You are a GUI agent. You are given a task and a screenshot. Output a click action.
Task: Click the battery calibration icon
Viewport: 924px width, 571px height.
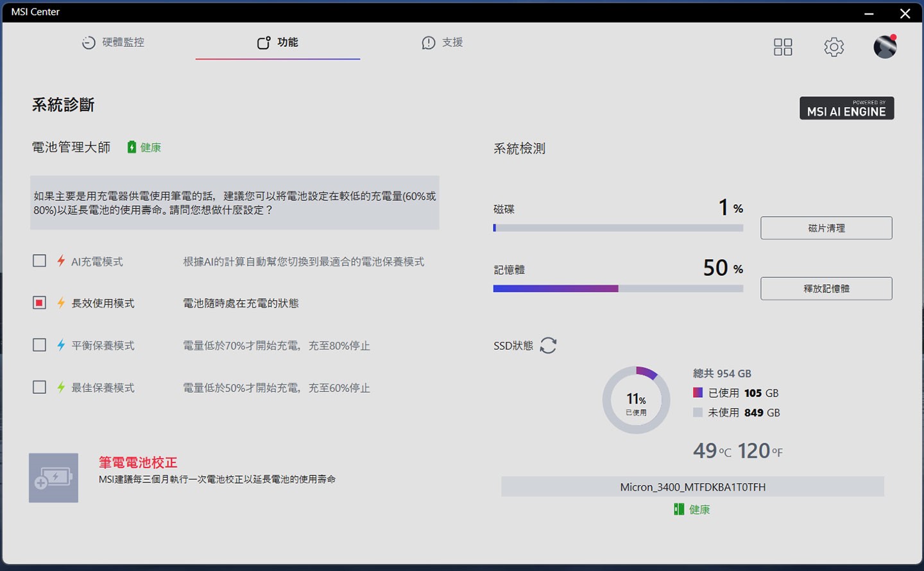click(53, 478)
